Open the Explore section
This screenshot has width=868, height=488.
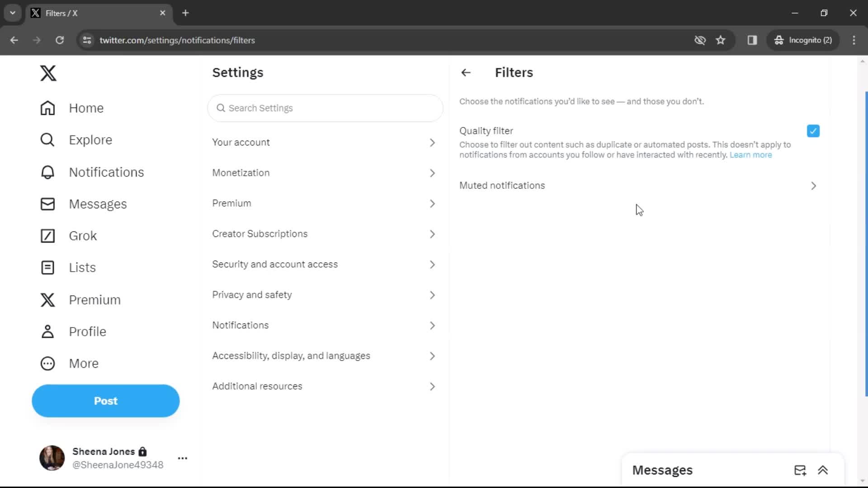click(x=90, y=140)
